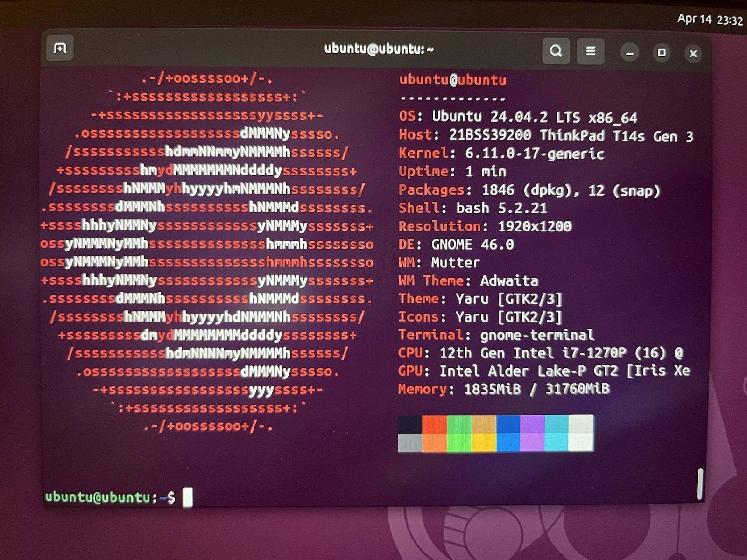
Task: Select the yellow swatch in the bottom color row
Action: point(484,442)
